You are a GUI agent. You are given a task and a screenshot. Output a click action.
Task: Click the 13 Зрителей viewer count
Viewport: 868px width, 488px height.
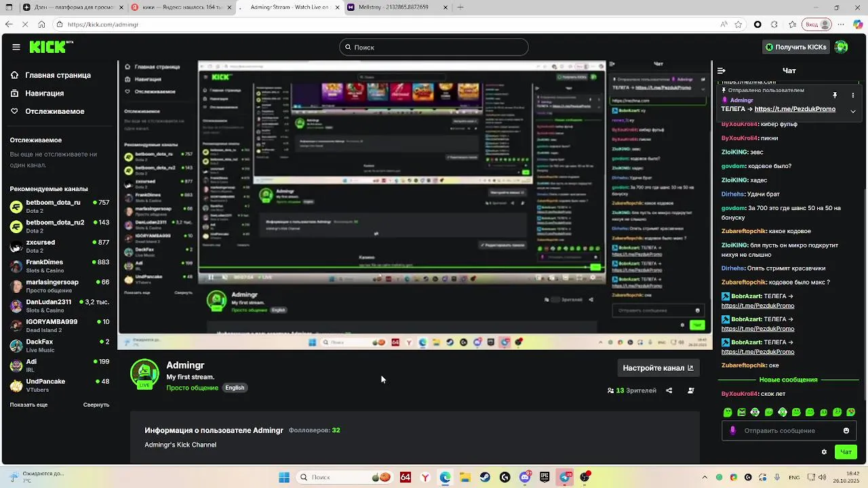(x=632, y=390)
